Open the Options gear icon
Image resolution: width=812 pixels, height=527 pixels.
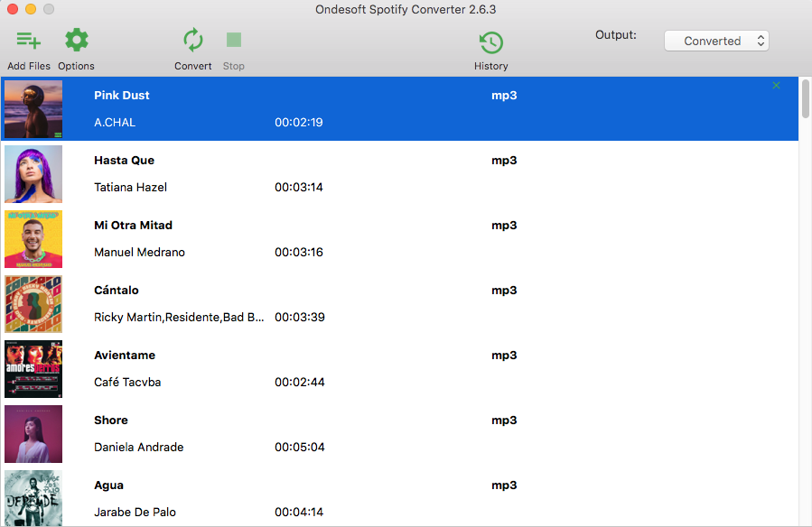[x=76, y=41]
